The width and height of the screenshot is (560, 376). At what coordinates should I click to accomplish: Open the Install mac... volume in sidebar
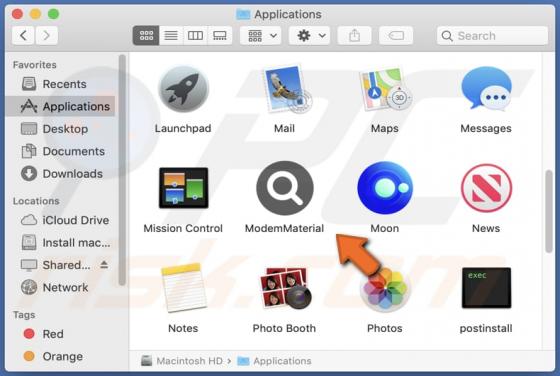click(61, 243)
